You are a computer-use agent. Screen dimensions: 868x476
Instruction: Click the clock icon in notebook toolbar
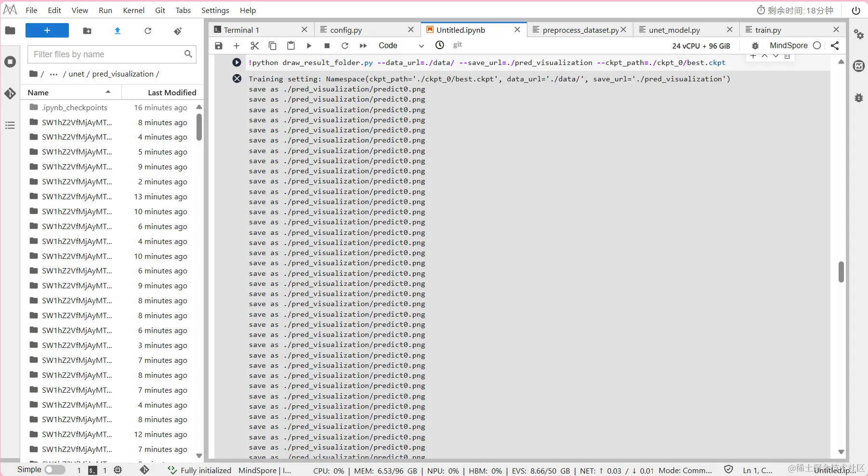click(440, 45)
